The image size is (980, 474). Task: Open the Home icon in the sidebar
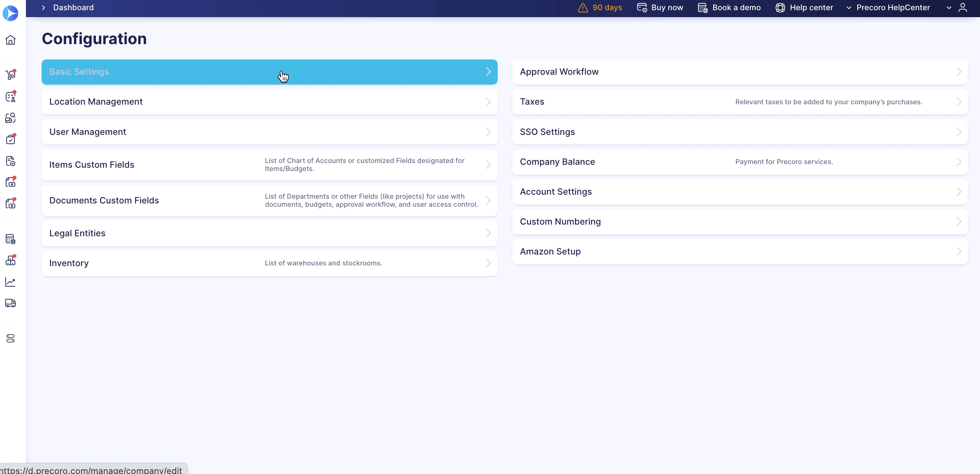click(11, 40)
